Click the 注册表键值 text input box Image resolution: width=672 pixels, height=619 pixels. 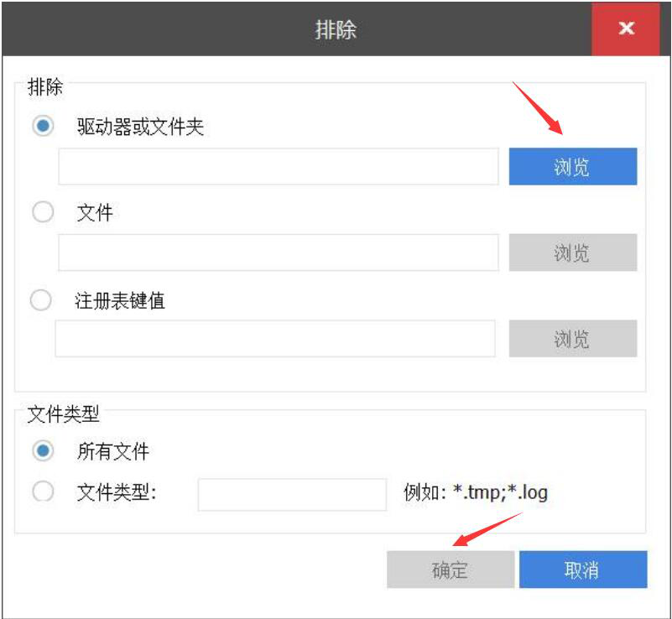click(x=275, y=339)
